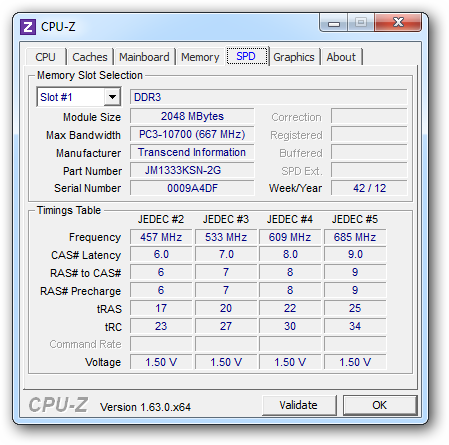449x445 pixels.
Task: Minimize the CPU-Z window
Action: click(x=334, y=23)
